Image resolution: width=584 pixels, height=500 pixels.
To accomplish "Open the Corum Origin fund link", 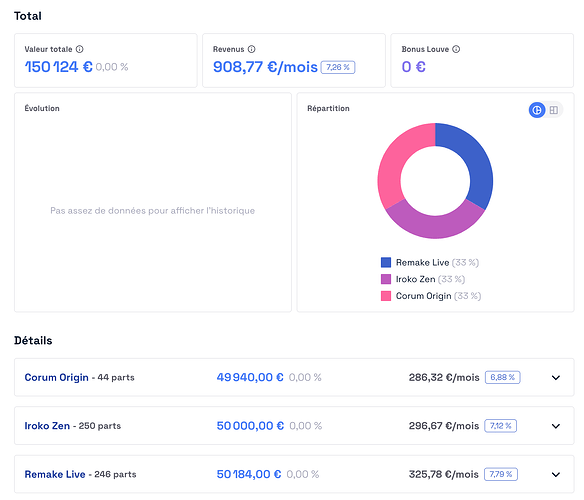I will (x=57, y=377).
